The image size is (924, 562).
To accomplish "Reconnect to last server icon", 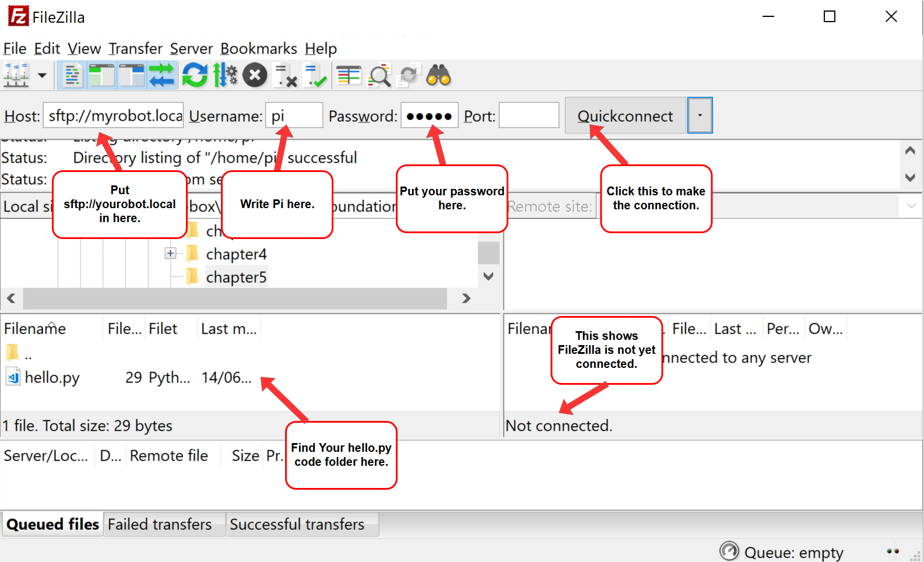I will [x=316, y=75].
